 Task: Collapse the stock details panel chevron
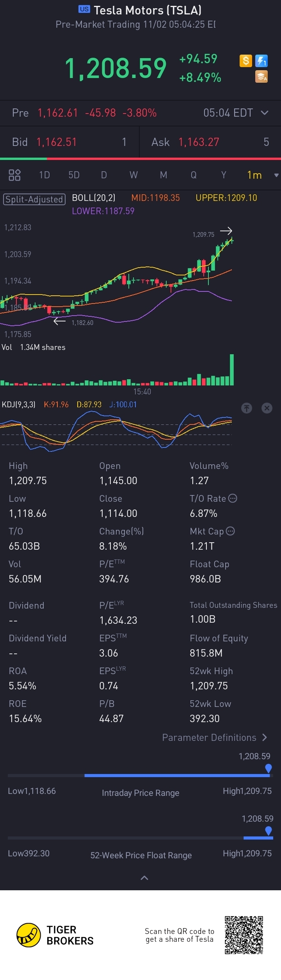(144, 878)
